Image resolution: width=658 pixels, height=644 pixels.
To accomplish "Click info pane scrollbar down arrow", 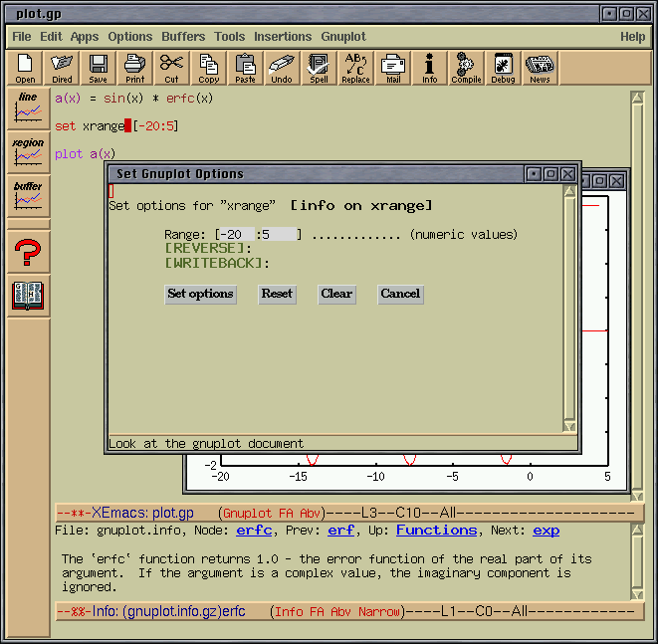I will (x=637, y=594).
